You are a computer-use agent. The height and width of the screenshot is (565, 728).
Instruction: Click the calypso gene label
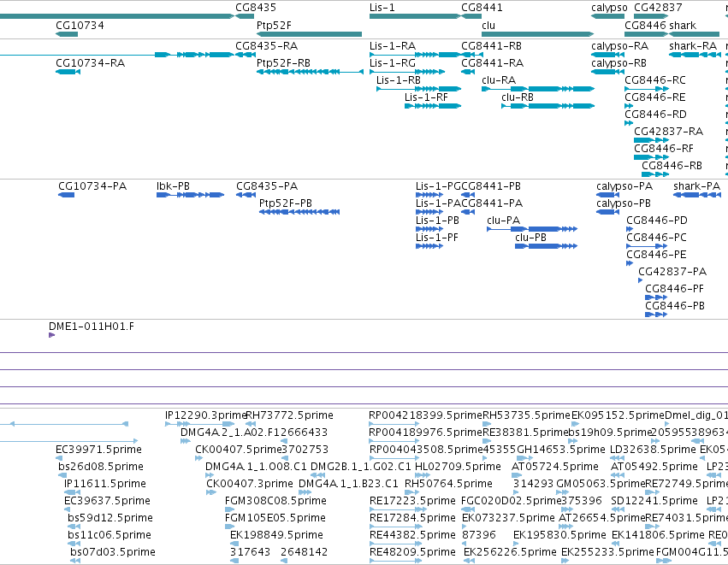click(x=609, y=8)
